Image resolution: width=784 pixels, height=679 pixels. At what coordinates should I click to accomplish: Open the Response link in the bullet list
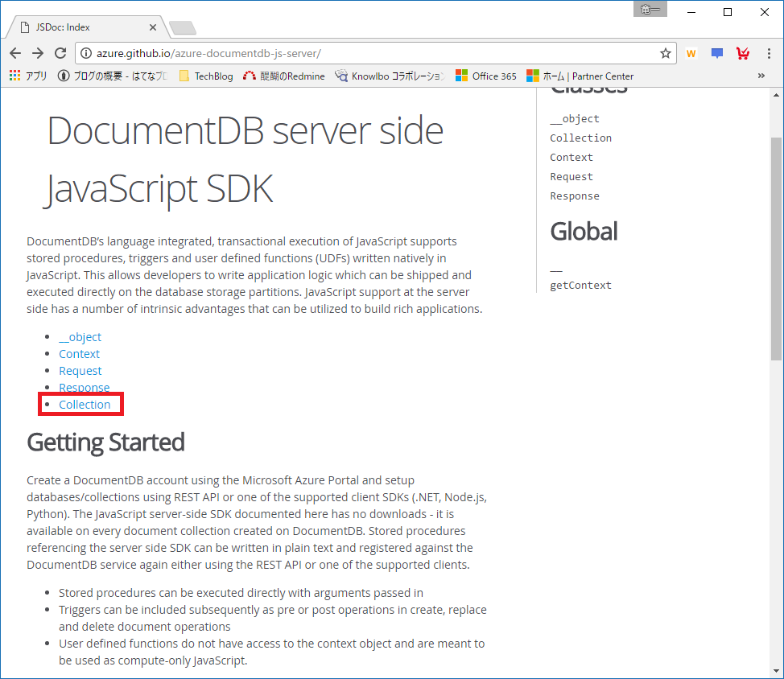(84, 388)
